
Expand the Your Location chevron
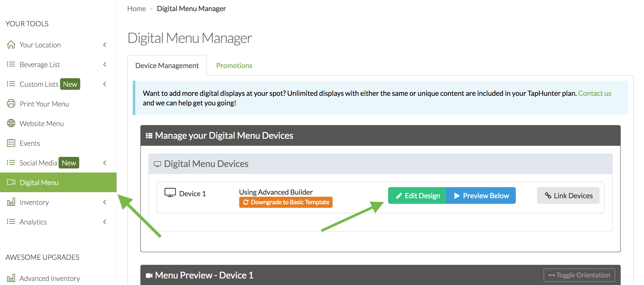105,45
